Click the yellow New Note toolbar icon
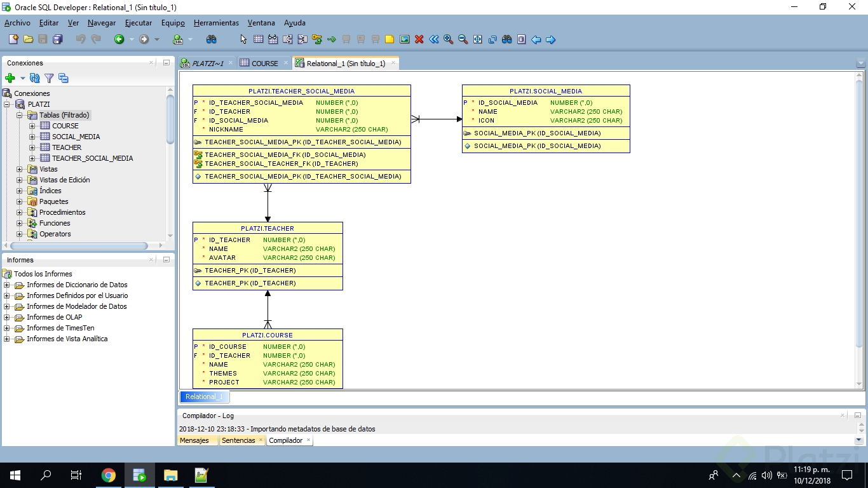868x488 pixels. 390,39
